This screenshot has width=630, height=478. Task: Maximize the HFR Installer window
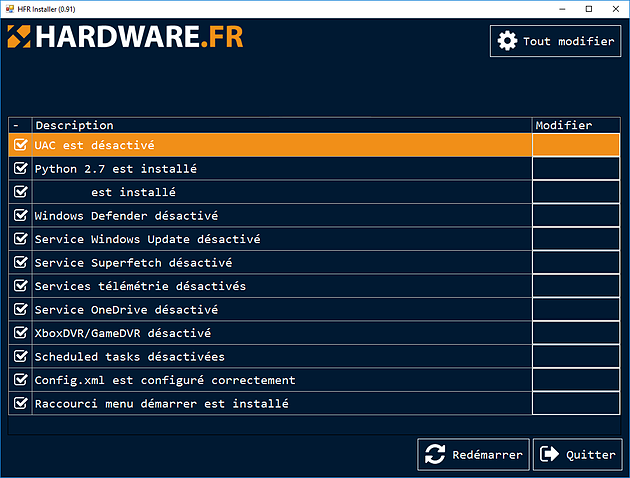pos(589,9)
